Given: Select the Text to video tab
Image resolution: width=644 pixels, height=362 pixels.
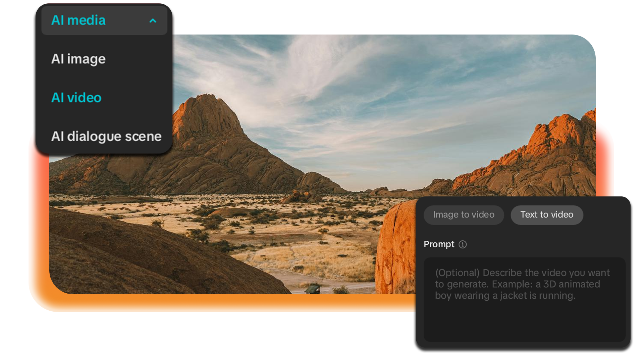Looking at the screenshot, I should click(547, 215).
